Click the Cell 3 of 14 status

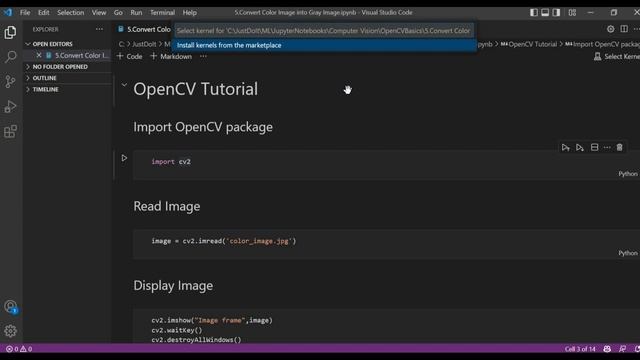point(580,349)
